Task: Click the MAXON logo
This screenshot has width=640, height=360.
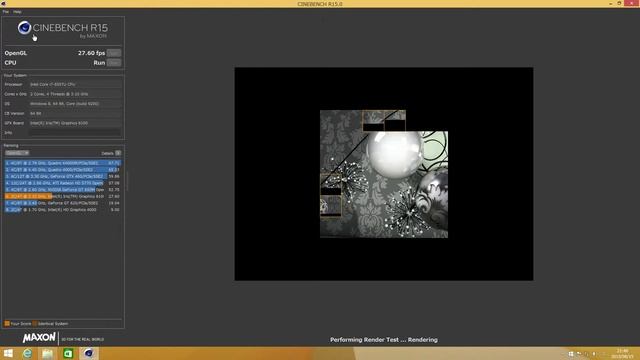Action: [x=39, y=338]
